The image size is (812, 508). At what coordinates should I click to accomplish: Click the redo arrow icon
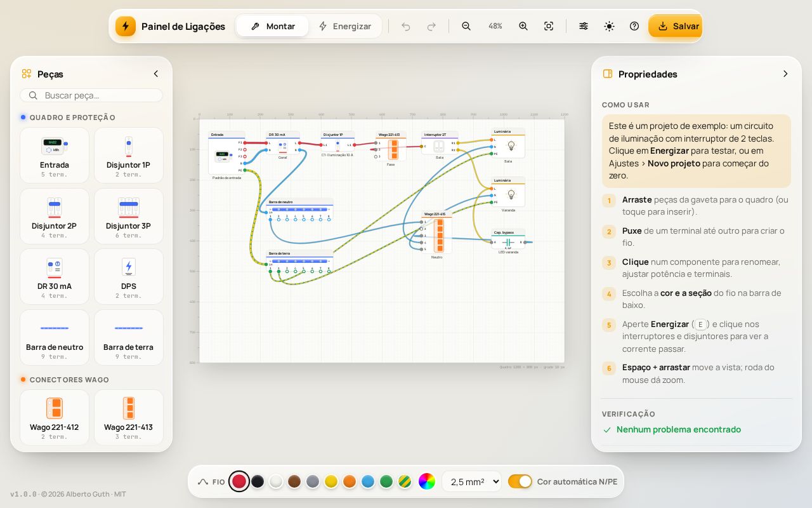point(431,26)
